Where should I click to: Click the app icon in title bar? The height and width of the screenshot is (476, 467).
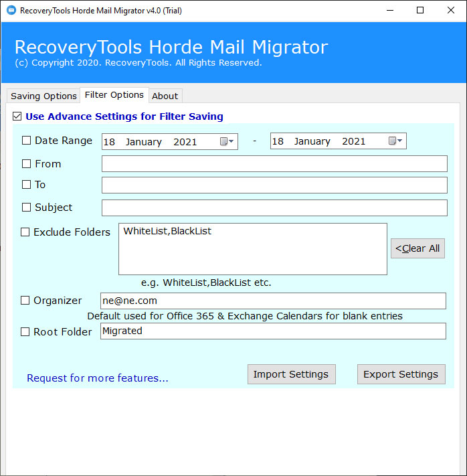coord(11,10)
